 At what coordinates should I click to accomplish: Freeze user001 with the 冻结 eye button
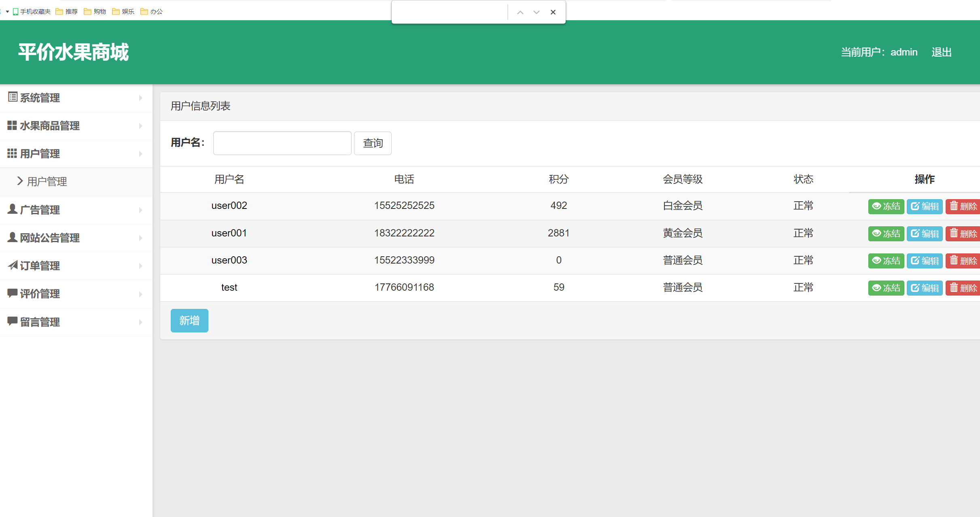tap(886, 234)
